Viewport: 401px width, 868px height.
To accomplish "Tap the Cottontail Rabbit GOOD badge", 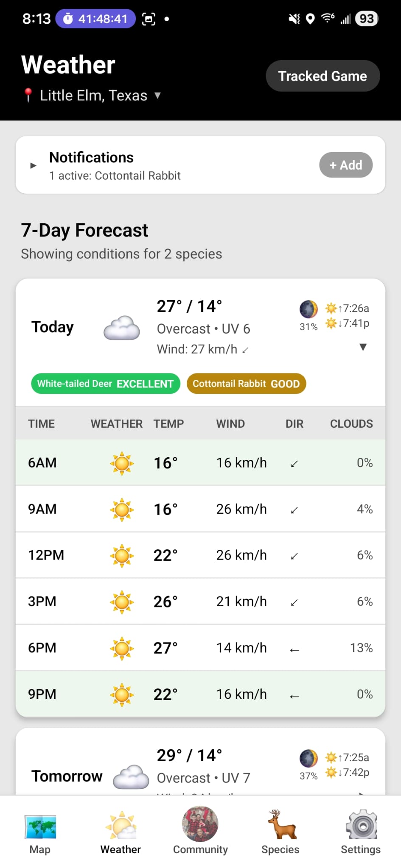I will (x=246, y=384).
